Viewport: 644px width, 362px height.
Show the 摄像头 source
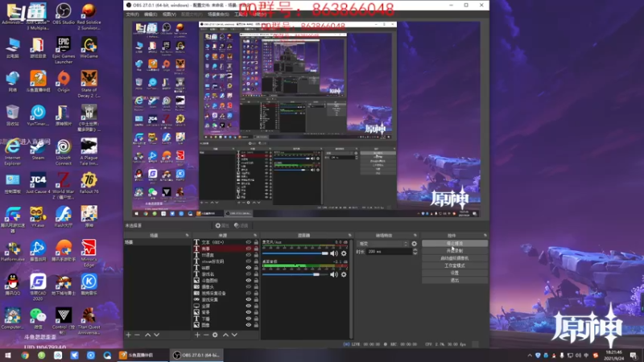(x=249, y=287)
